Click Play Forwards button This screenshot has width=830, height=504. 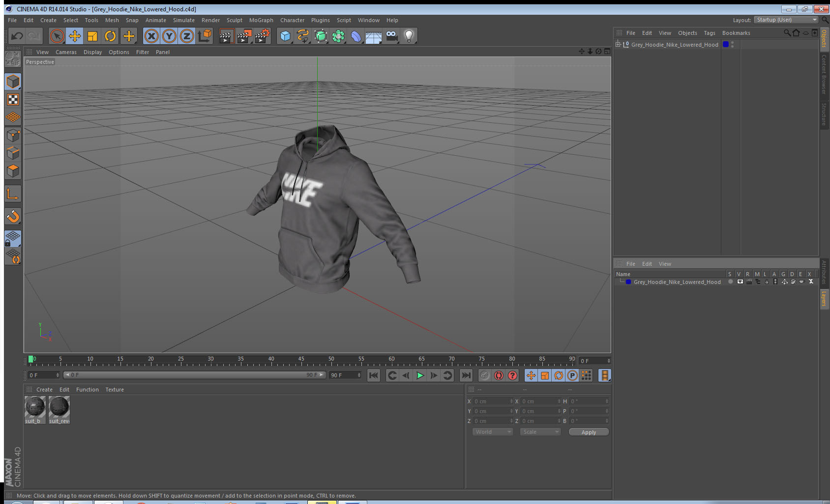(419, 376)
